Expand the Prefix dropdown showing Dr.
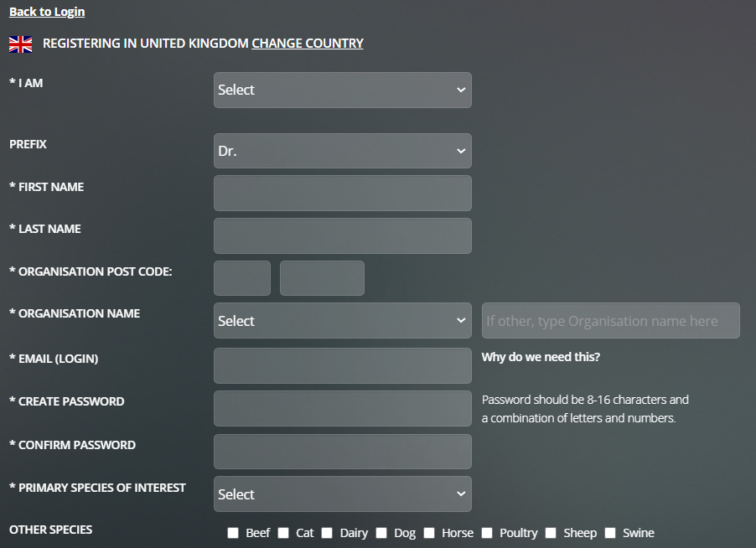 (x=342, y=151)
